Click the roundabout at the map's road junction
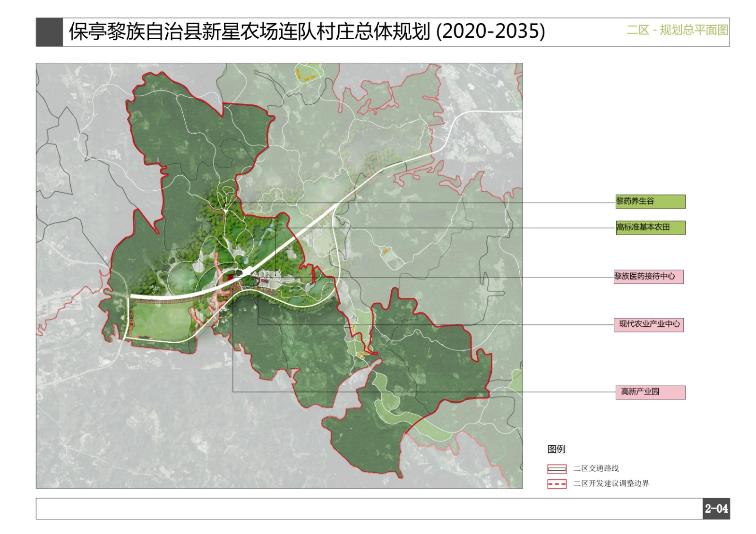This screenshot has height=534, width=756. coord(247,271)
